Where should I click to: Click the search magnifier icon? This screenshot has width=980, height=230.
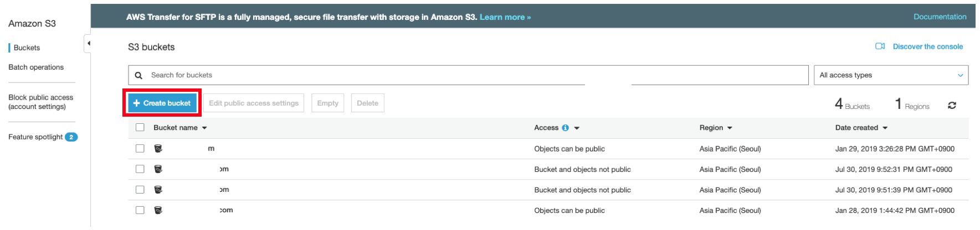click(138, 75)
